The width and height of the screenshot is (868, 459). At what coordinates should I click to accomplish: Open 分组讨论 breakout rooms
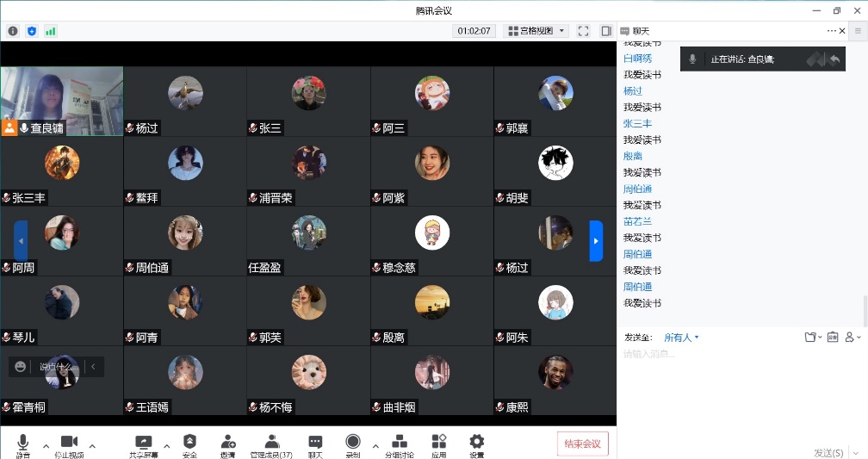pyautogui.click(x=399, y=443)
